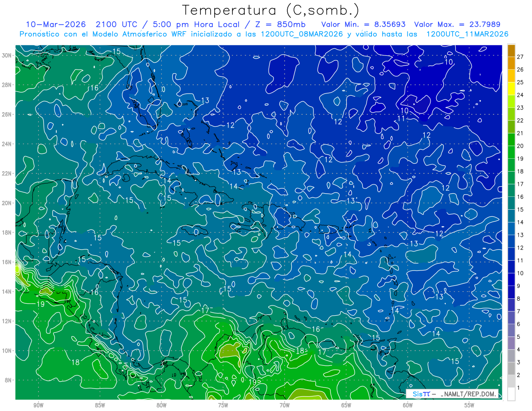532x411 pixels.
Task: Click the color scale value "3"
Action: [519, 363]
